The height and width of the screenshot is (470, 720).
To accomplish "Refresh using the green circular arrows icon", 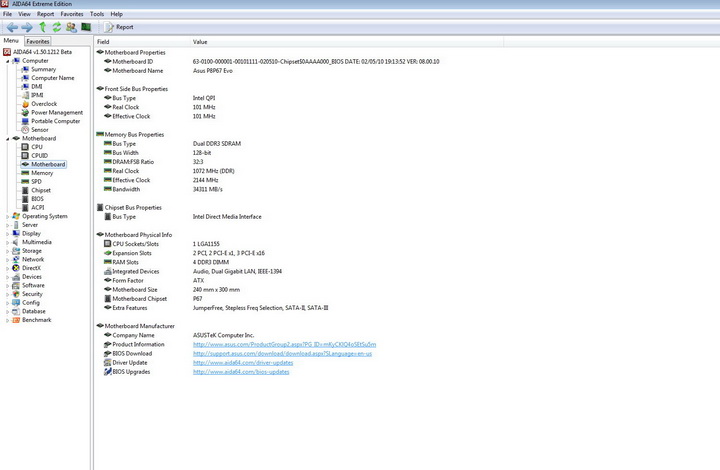I will pos(56,27).
